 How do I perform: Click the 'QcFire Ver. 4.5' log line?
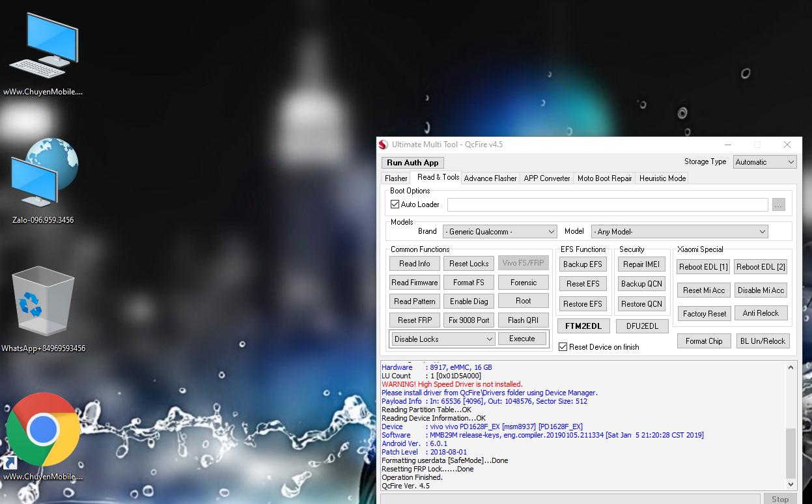(x=406, y=486)
